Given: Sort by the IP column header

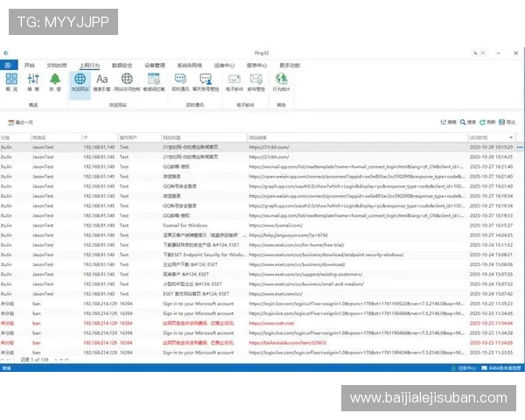Looking at the screenshot, I should 100,137.
